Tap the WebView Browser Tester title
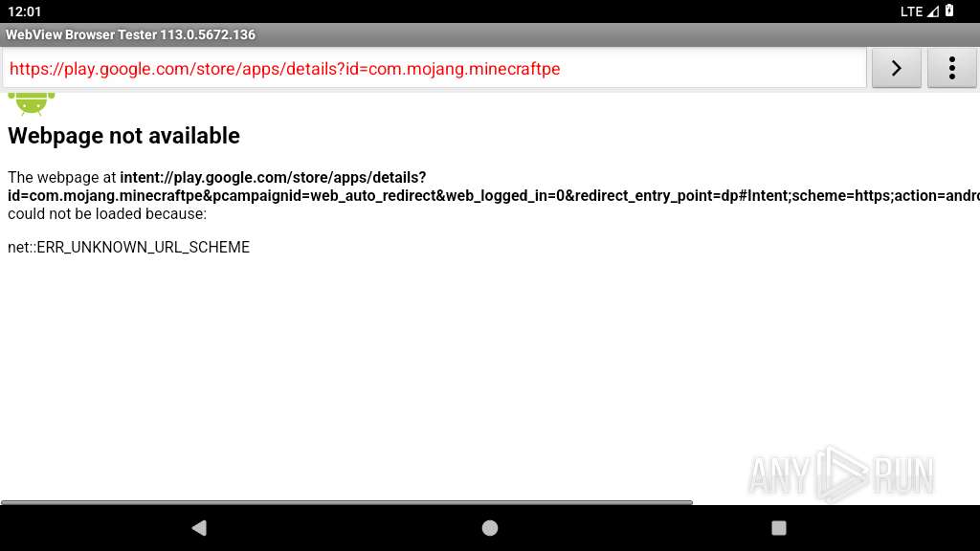The image size is (980, 551). pyautogui.click(x=130, y=35)
